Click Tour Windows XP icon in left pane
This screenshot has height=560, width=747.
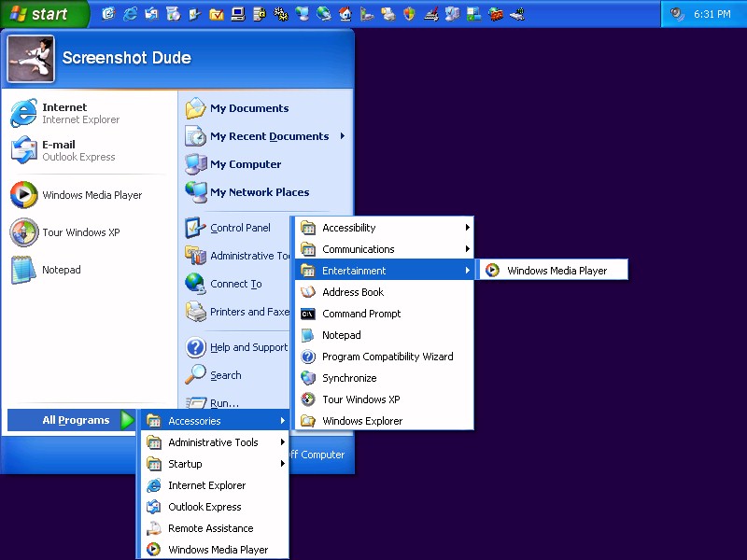point(23,232)
